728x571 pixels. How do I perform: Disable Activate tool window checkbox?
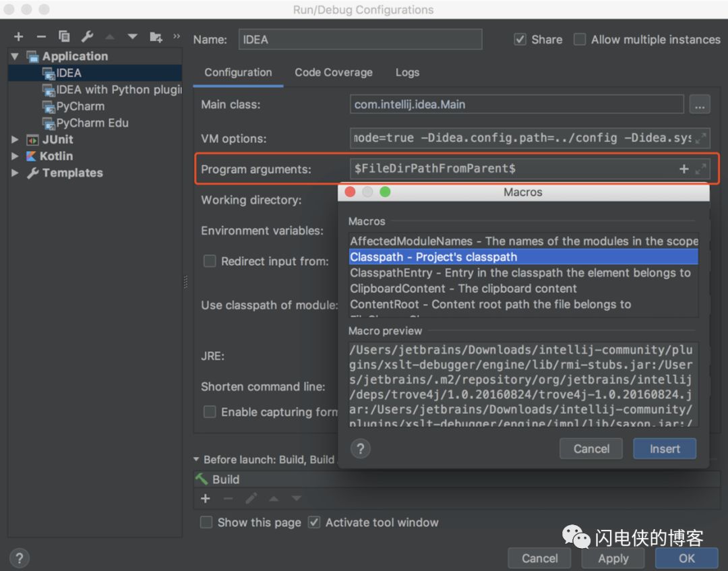tap(314, 522)
